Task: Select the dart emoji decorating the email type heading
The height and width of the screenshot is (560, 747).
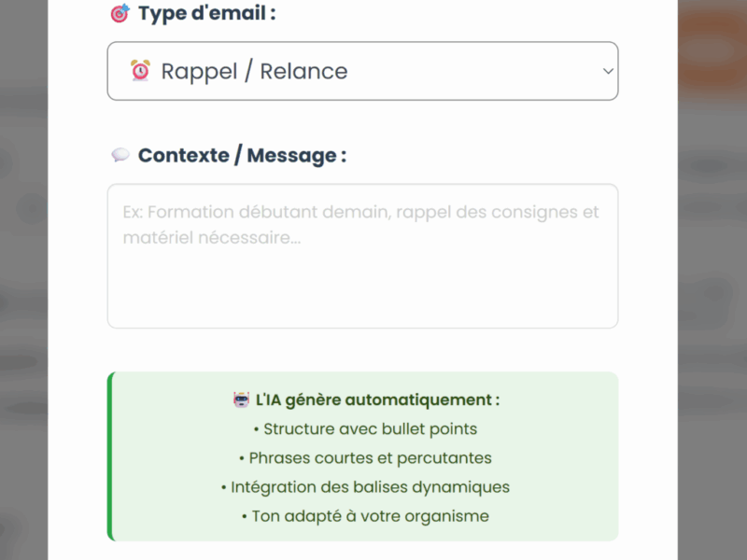Action: (x=121, y=13)
